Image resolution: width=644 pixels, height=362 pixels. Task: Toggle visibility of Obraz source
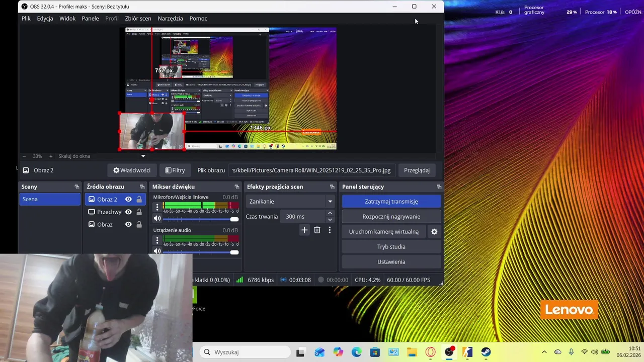[x=128, y=224]
